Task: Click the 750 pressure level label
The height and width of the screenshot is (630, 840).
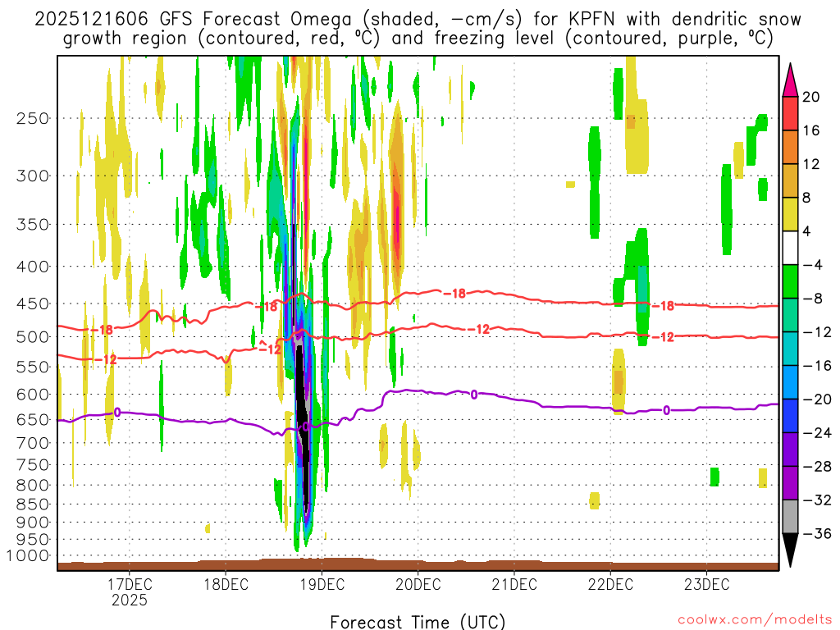Action: click(33, 465)
